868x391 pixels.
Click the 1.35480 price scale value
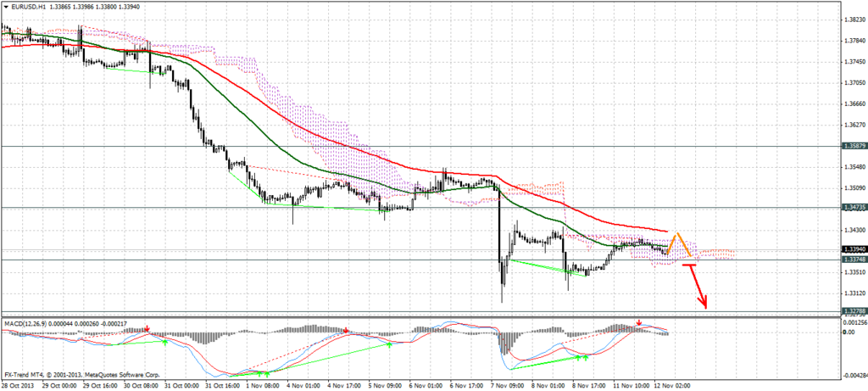[x=854, y=167]
